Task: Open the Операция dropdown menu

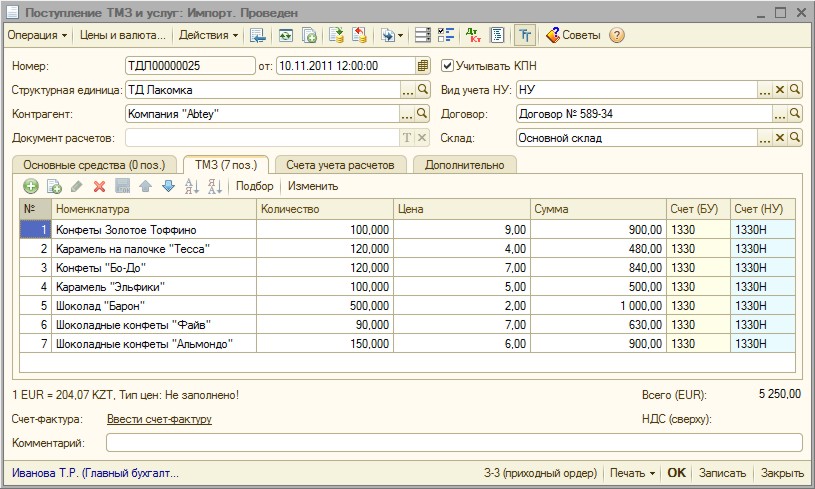Action: (37, 35)
